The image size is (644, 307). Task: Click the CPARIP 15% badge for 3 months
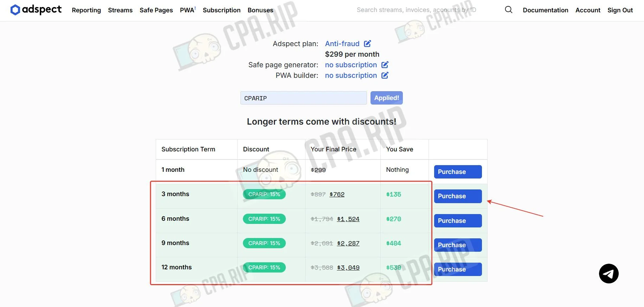click(x=264, y=194)
